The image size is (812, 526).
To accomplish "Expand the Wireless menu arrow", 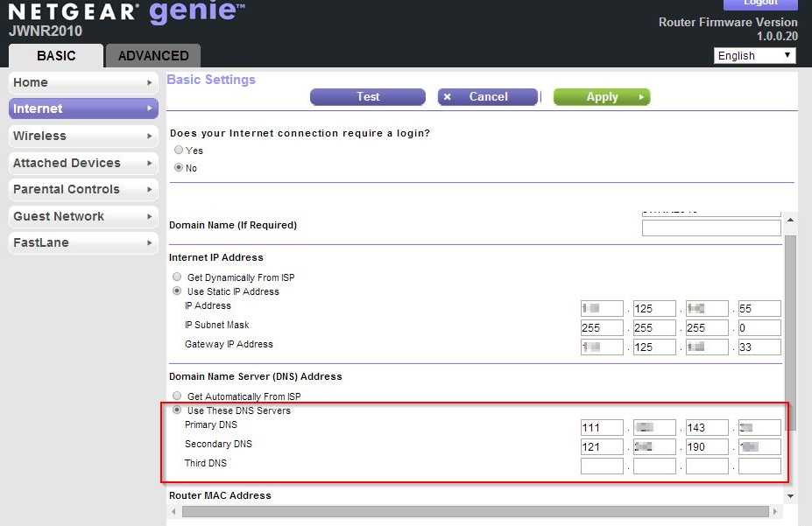I will [150, 137].
